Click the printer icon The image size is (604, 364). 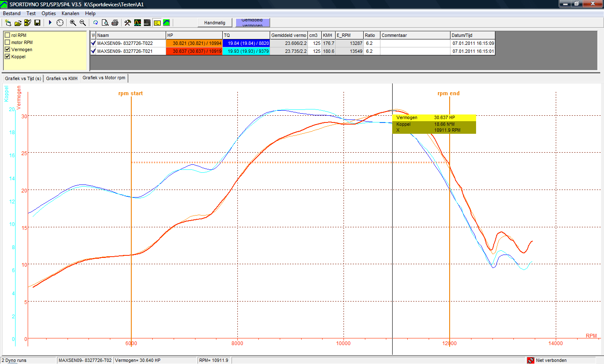115,23
